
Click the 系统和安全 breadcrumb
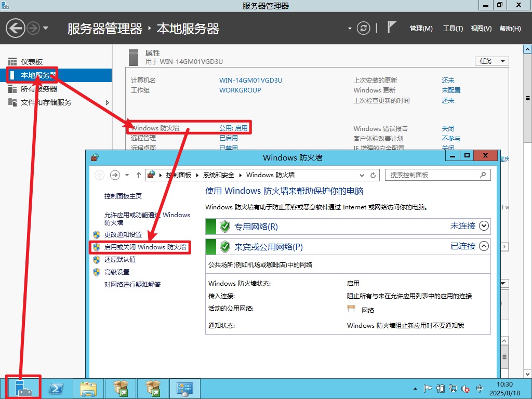[x=219, y=175]
